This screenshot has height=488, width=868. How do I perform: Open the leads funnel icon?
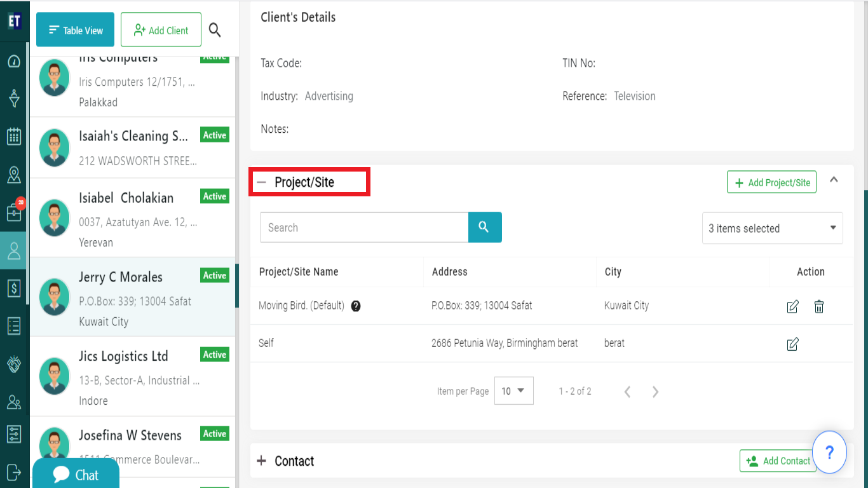click(x=14, y=98)
